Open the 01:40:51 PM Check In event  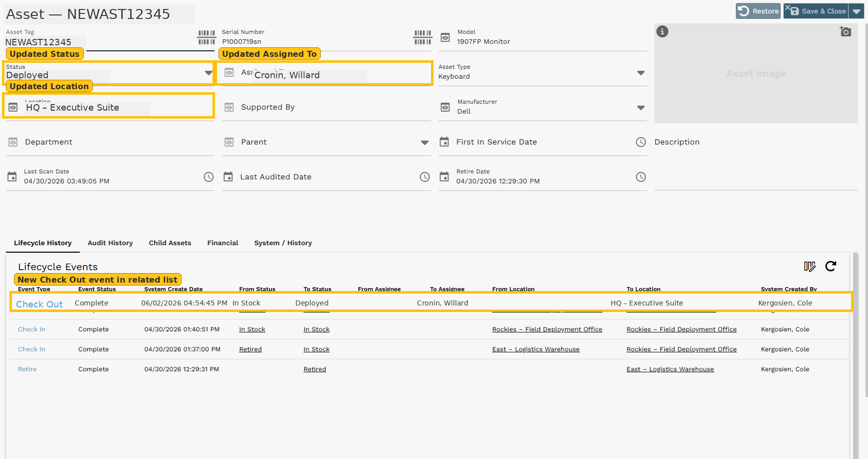[31, 329]
